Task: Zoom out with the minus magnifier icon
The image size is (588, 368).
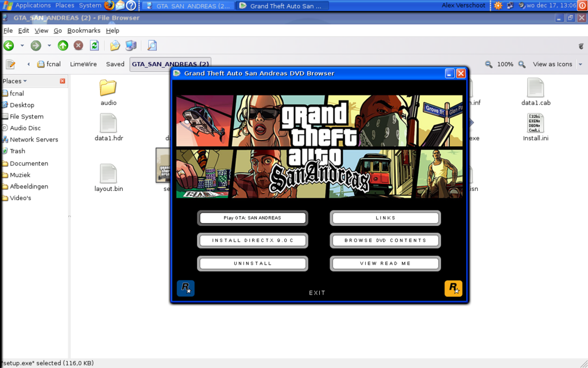Action: [x=488, y=64]
